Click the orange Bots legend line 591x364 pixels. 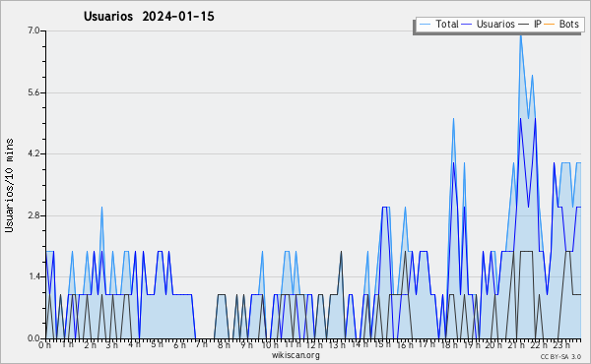coord(550,25)
